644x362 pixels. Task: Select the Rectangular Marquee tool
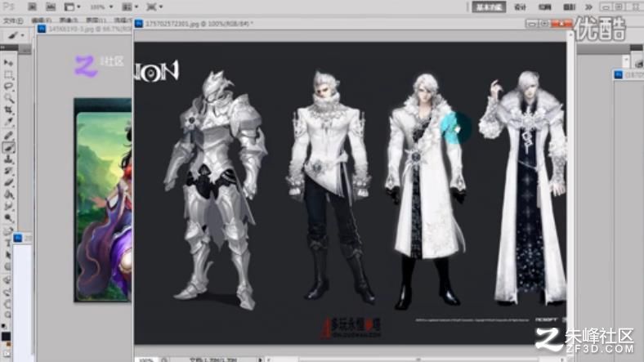8,74
